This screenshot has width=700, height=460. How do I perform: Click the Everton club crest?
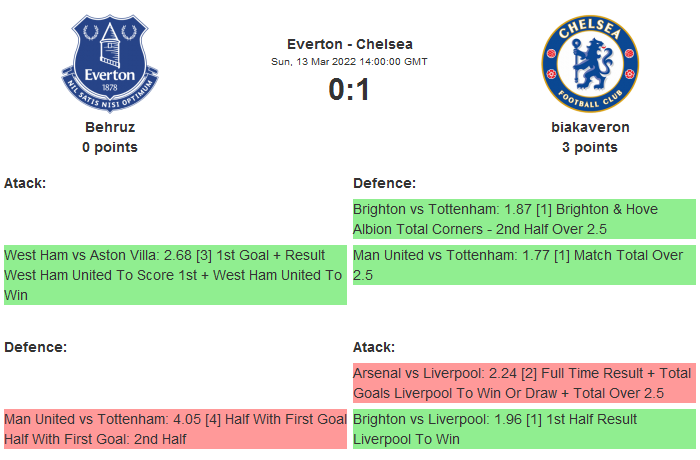pos(110,63)
